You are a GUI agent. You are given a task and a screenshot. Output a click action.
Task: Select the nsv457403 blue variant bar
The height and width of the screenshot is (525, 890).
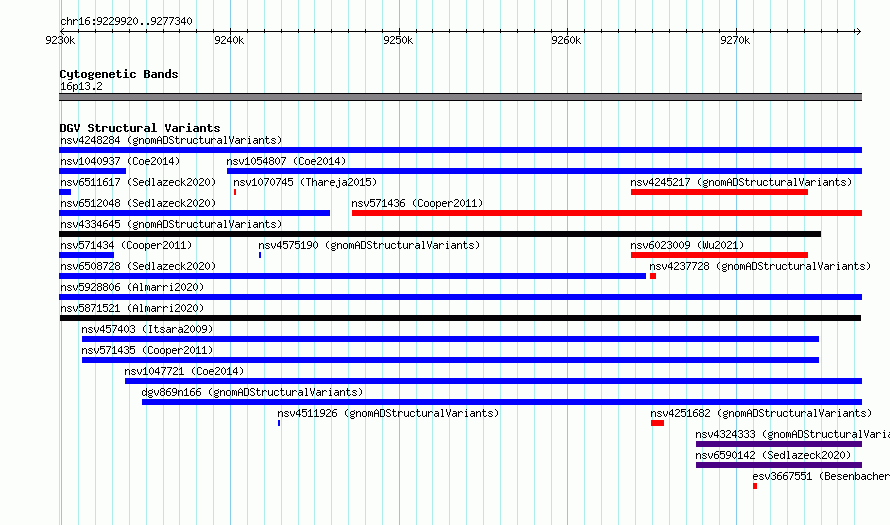450,339
